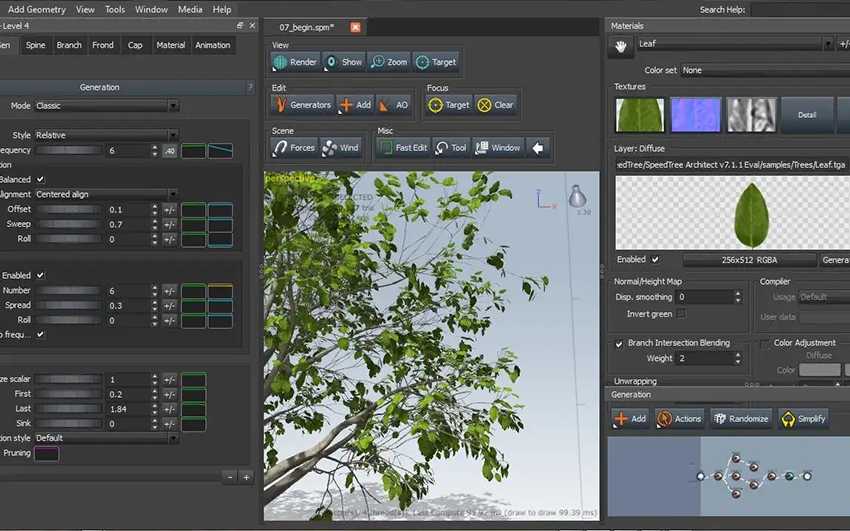Image resolution: width=850 pixels, height=531 pixels.
Task: Expand the Style Relative dropdown
Action: click(x=107, y=135)
